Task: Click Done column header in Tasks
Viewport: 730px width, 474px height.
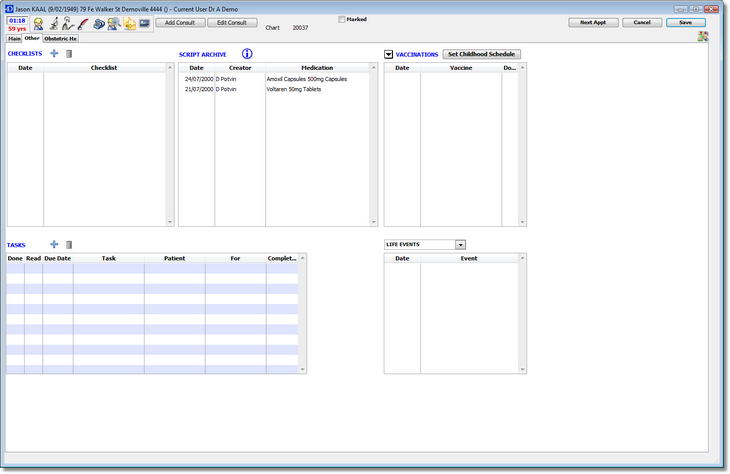Action: (x=15, y=258)
